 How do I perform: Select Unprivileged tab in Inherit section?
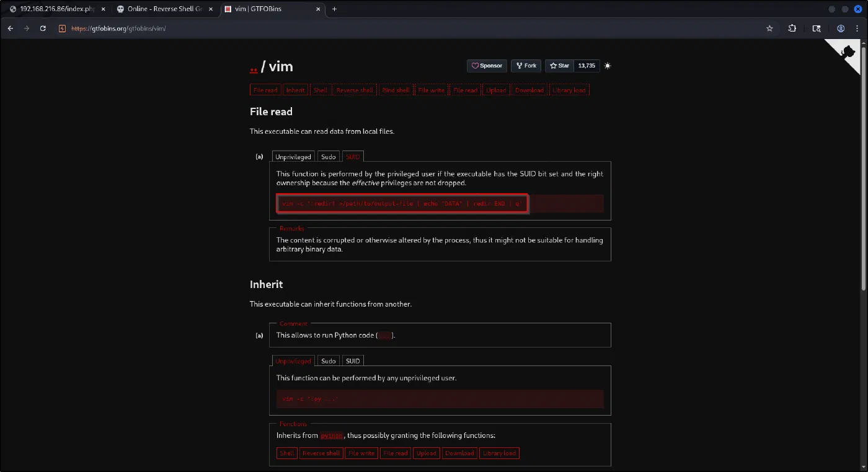[x=293, y=361]
